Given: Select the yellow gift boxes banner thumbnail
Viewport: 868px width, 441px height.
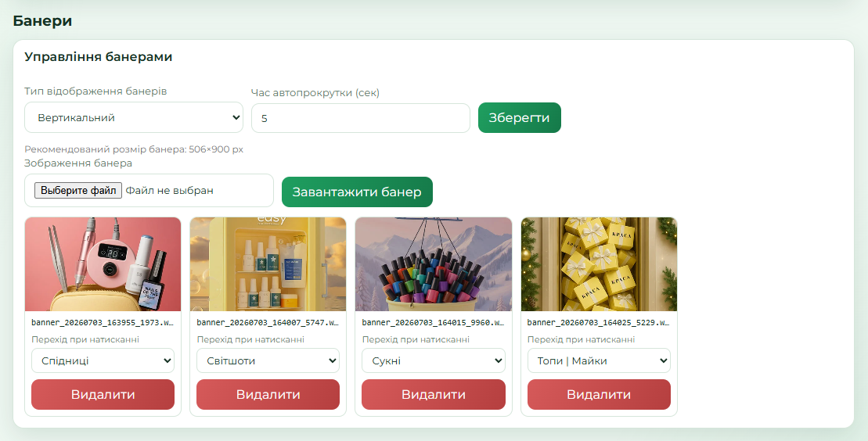Looking at the screenshot, I should [599, 264].
